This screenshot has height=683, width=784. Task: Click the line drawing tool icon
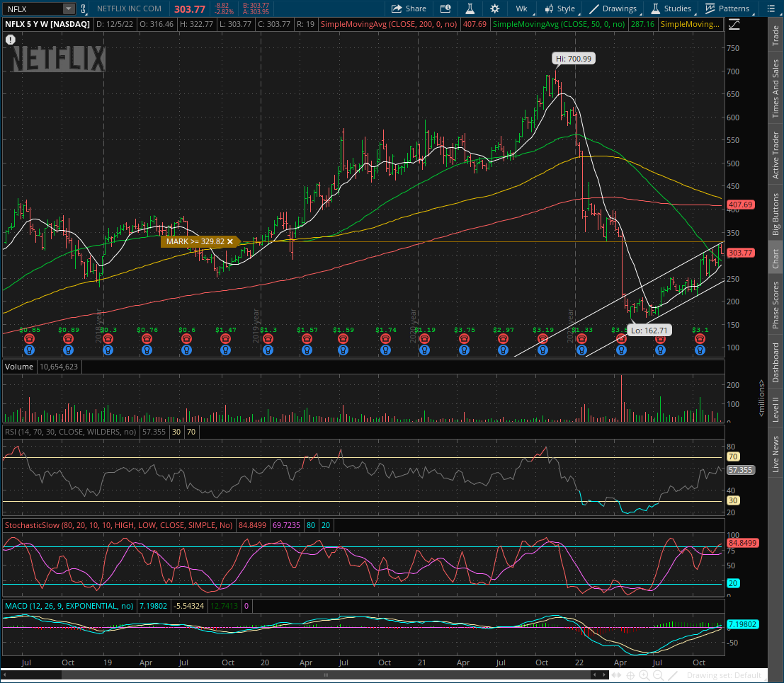coord(673,675)
